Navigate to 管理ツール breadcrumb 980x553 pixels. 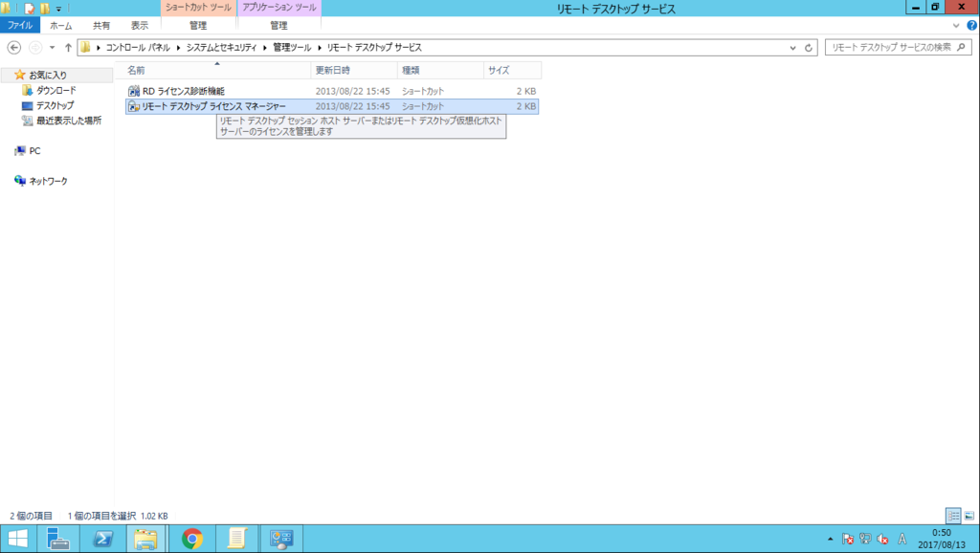pyautogui.click(x=292, y=48)
